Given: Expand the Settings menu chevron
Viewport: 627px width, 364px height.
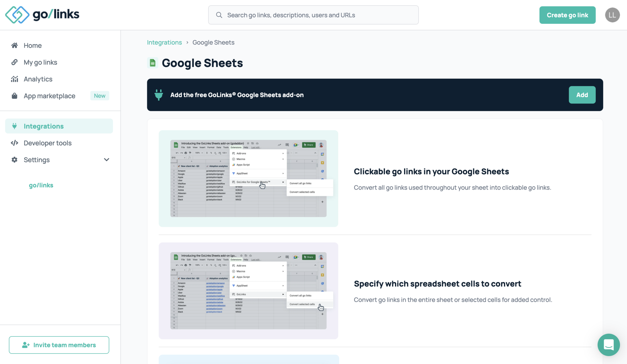Looking at the screenshot, I should pyautogui.click(x=107, y=159).
